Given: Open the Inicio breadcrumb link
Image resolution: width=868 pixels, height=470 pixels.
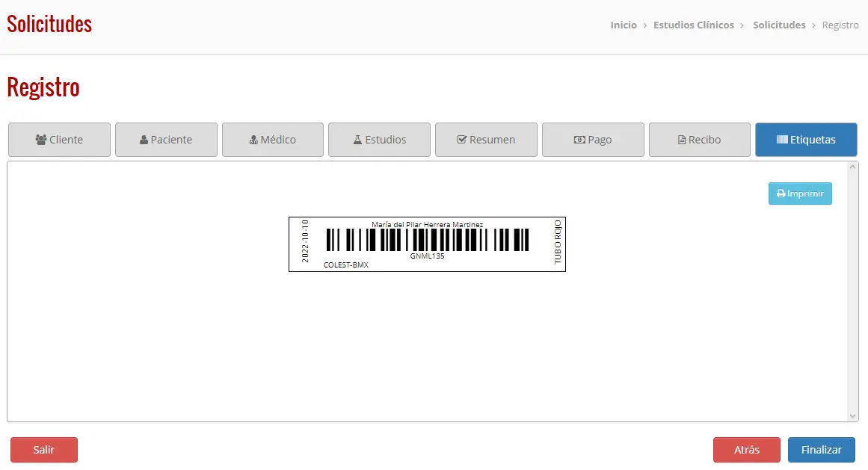Looking at the screenshot, I should [x=624, y=25].
